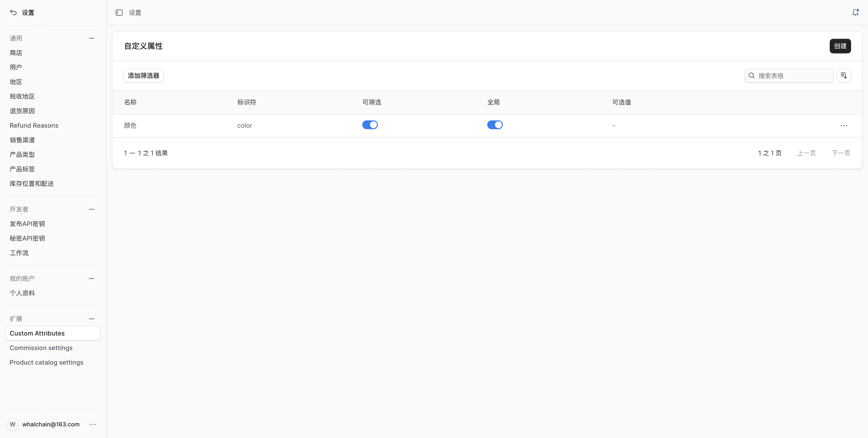Click the sort order icon button
The width and height of the screenshot is (868, 438).
(x=843, y=76)
